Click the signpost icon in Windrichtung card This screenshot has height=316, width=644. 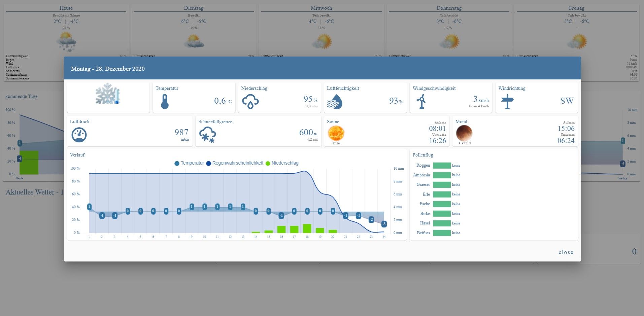coord(507,101)
